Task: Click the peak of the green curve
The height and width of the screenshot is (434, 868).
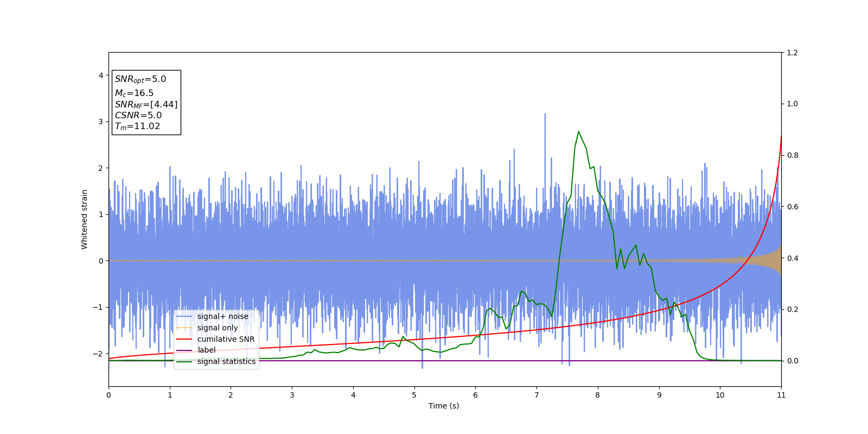Action: tap(578, 131)
